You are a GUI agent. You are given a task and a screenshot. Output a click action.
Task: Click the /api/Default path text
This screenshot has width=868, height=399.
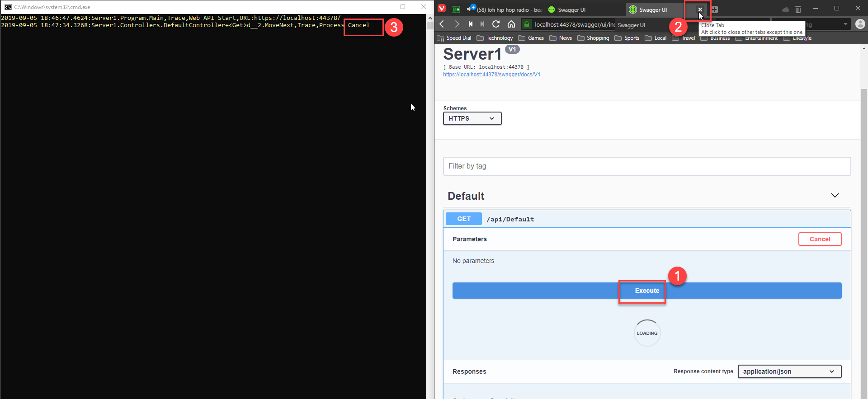coord(510,219)
